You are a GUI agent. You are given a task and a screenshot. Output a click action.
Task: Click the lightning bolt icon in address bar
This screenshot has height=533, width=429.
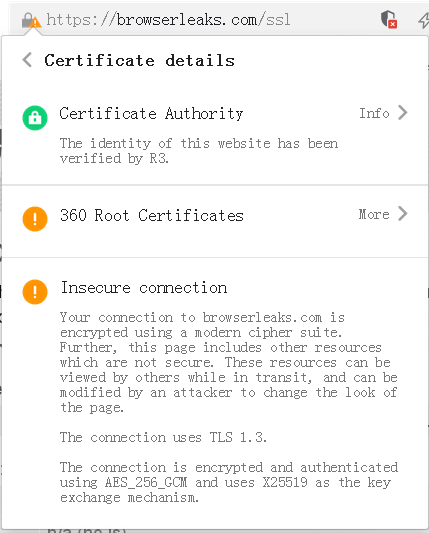(424, 20)
